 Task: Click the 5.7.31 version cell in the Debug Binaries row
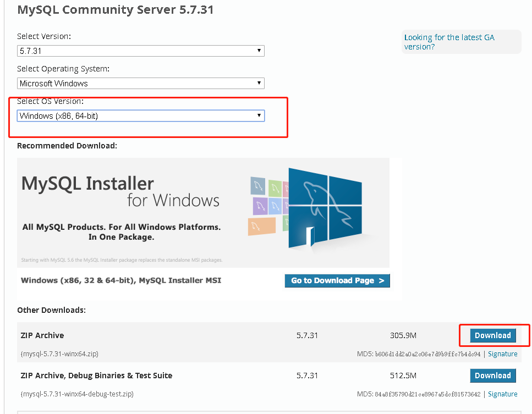(307, 376)
